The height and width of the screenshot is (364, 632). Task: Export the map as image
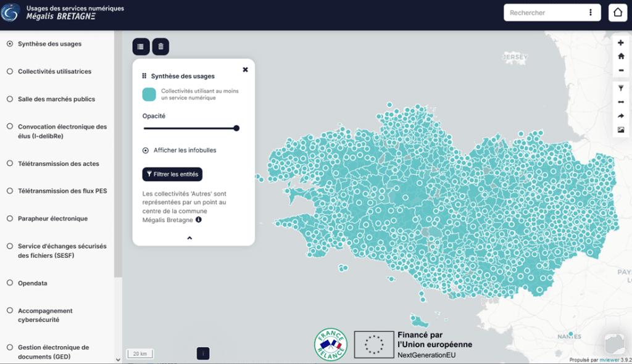(x=621, y=130)
